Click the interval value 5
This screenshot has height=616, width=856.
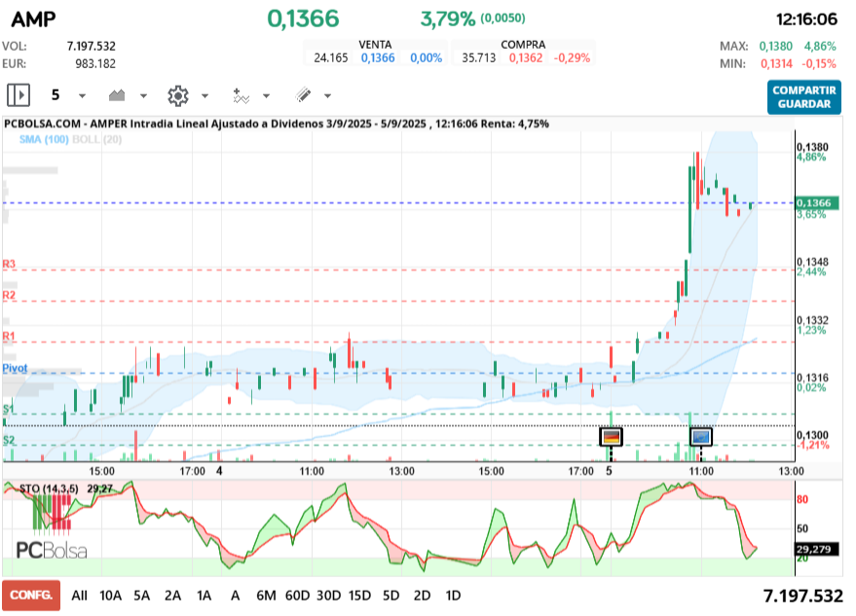[x=56, y=95]
